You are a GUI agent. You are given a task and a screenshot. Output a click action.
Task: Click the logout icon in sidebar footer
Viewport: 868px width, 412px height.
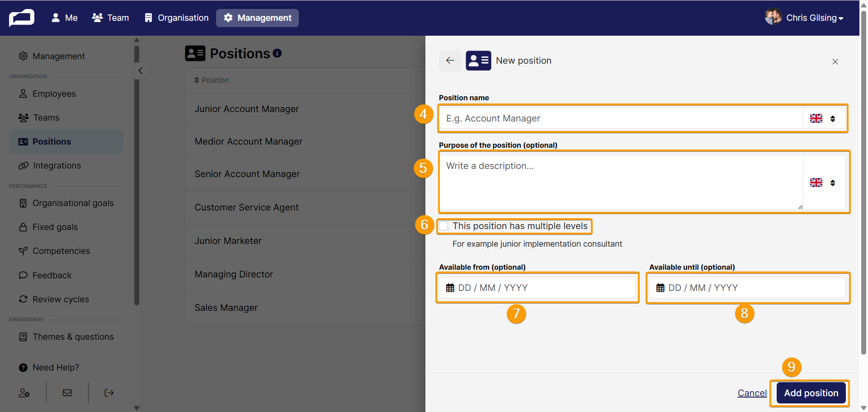[109, 393]
